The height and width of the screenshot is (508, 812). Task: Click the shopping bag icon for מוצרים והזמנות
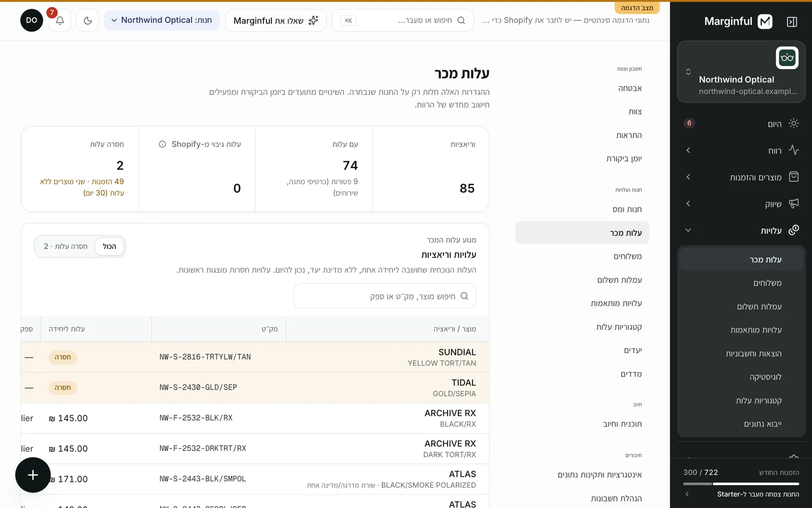point(794,177)
